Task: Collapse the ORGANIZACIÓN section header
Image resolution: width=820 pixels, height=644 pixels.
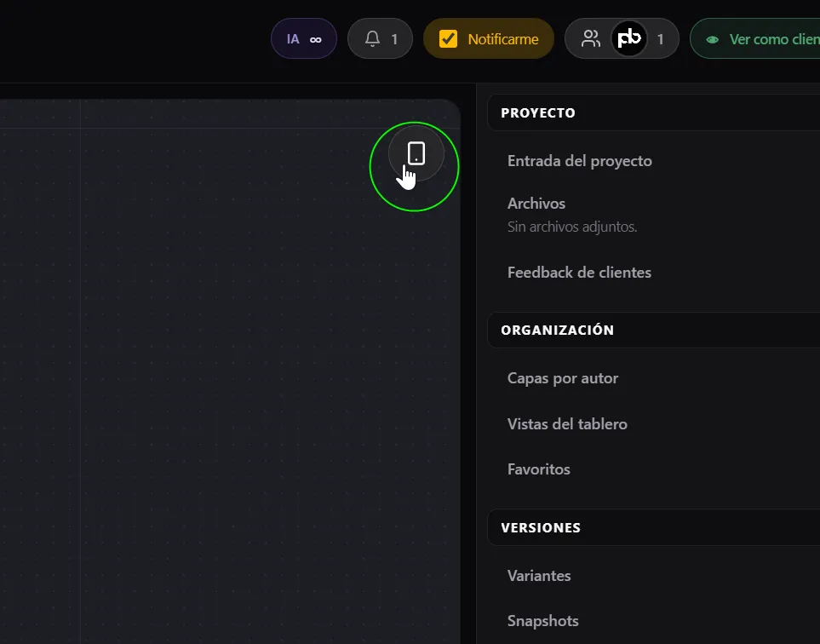Action: pyautogui.click(x=654, y=331)
